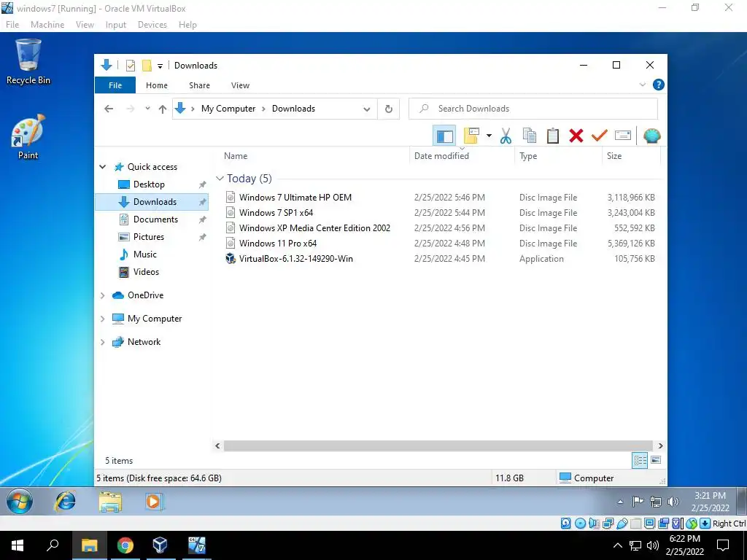The image size is (747, 560).
Task: Select VirtualBox-6.1.32-149290-Win application file
Action: click(x=296, y=259)
